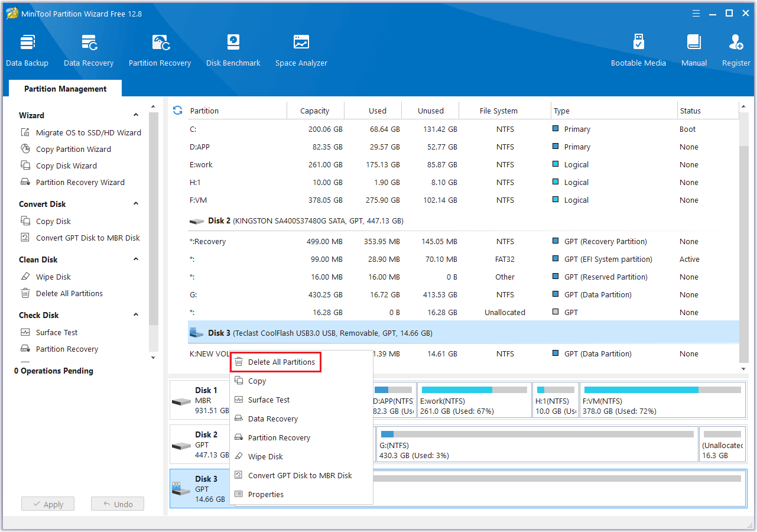Select the H:1 partition row
Viewport: 757px width, 532px height.
click(x=463, y=182)
